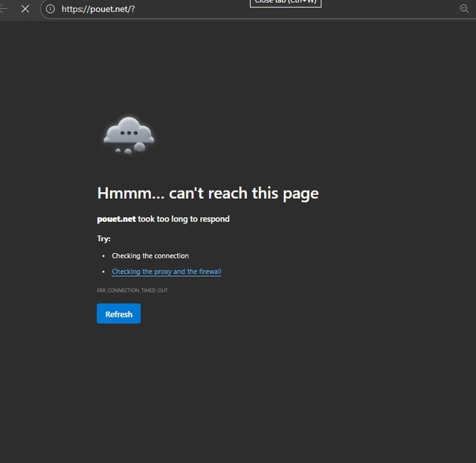The width and height of the screenshot is (476, 463).
Task: Click the 'Close tab (Ctrl+W)' tooltip
Action: (x=286, y=3)
